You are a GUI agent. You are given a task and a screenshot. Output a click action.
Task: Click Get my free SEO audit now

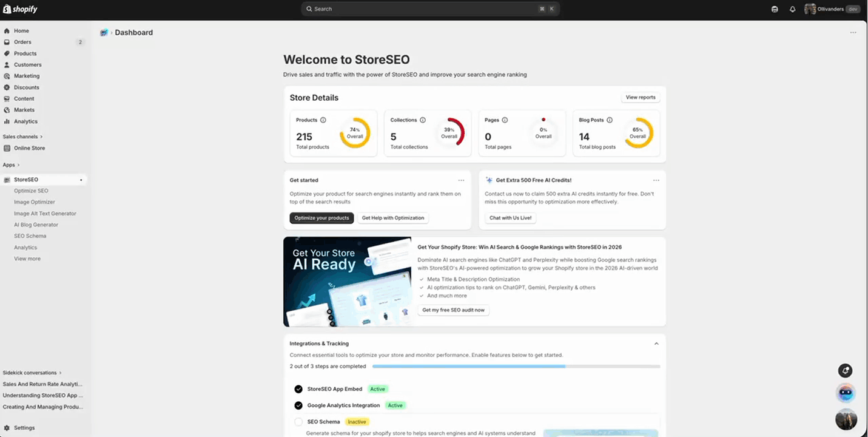click(453, 310)
